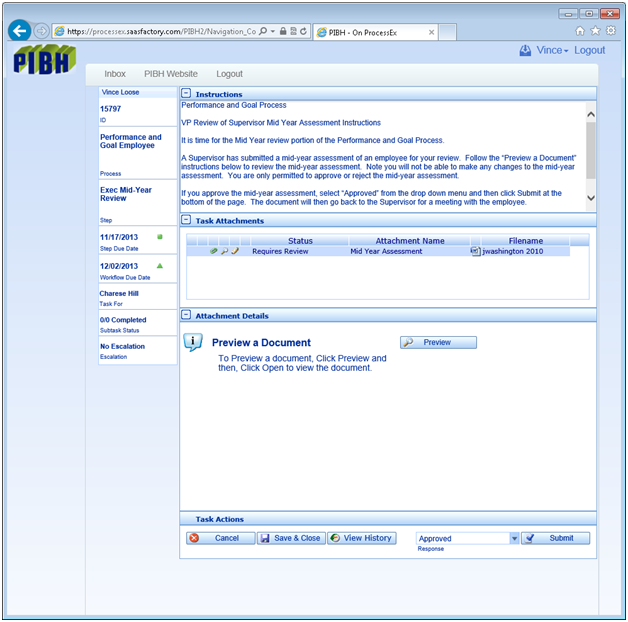Screen dimensions: 628x622
Task: Click the 0/0 Completed subtask status
Action: pos(123,320)
